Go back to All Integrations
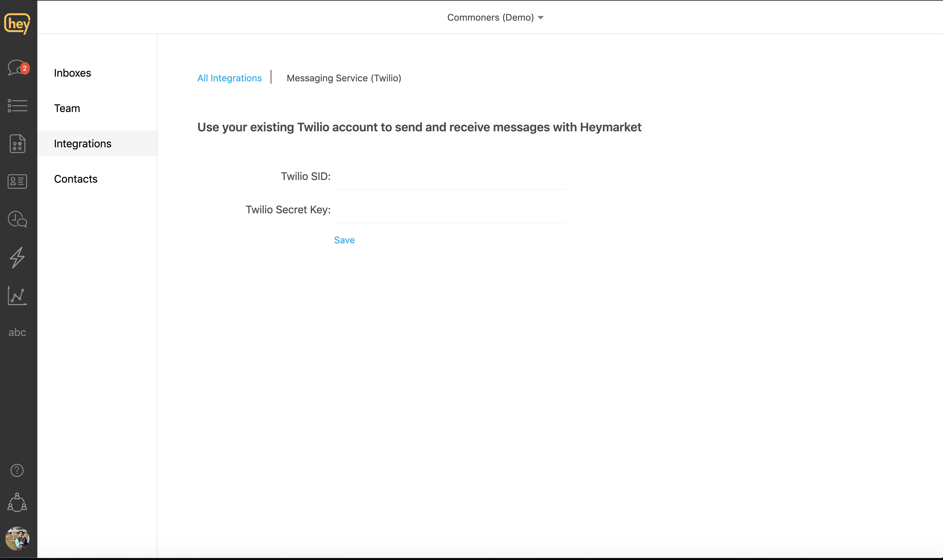Image resolution: width=943 pixels, height=560 pixels. 229,78
